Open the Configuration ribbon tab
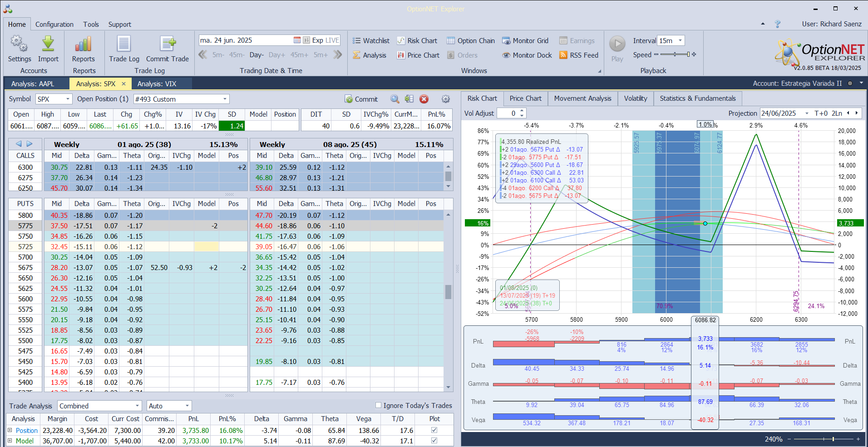The height and width of the screenshot is (447, 868). [x=54, y=24]
